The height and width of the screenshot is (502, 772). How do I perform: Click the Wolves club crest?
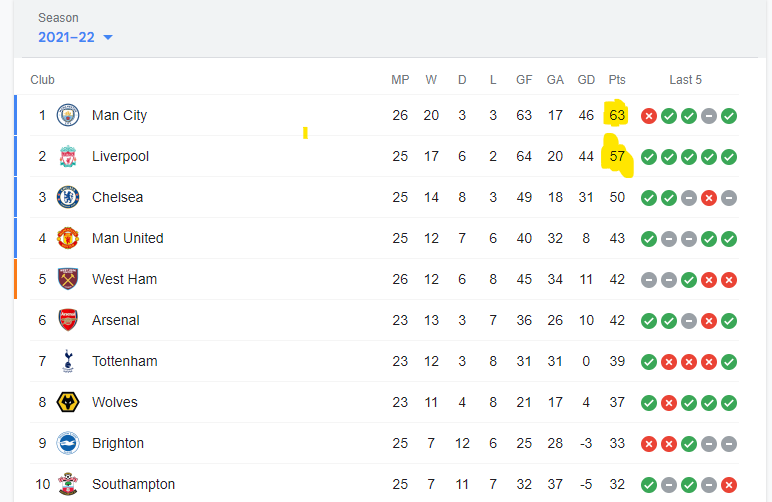click(x=68, y=402)
